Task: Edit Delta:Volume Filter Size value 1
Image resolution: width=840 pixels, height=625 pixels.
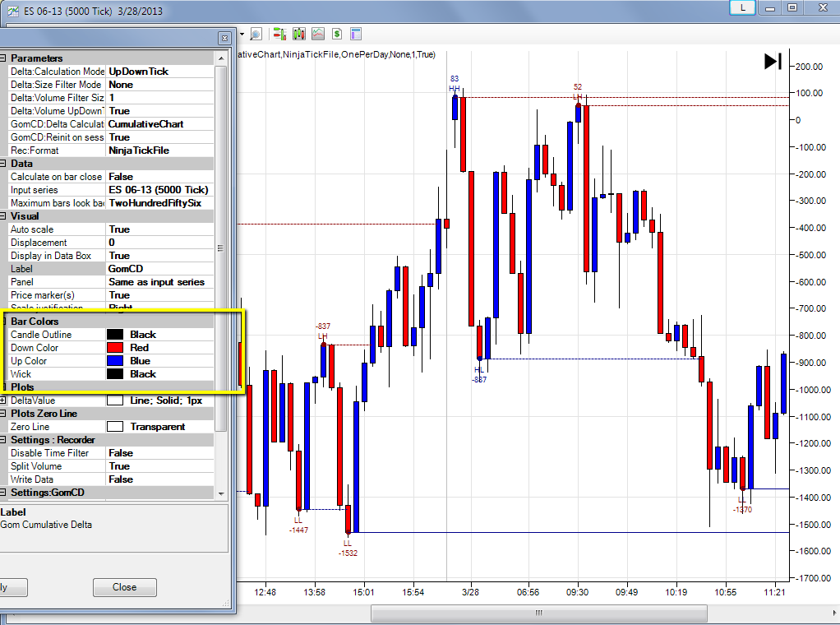Action: 160,98
